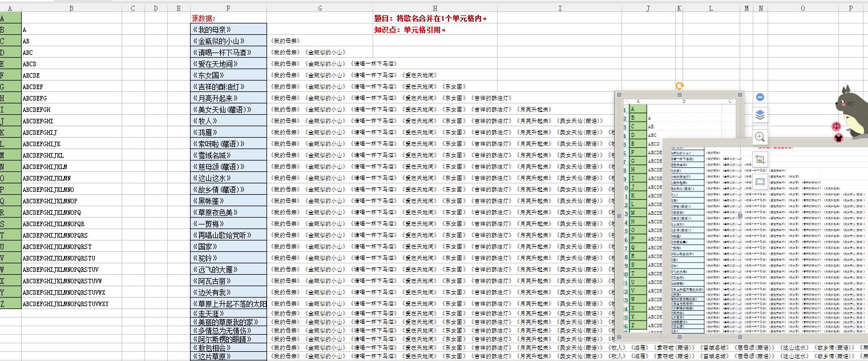
Task: Select source cell 《牧人》
Action: click(x=228, y=121)
